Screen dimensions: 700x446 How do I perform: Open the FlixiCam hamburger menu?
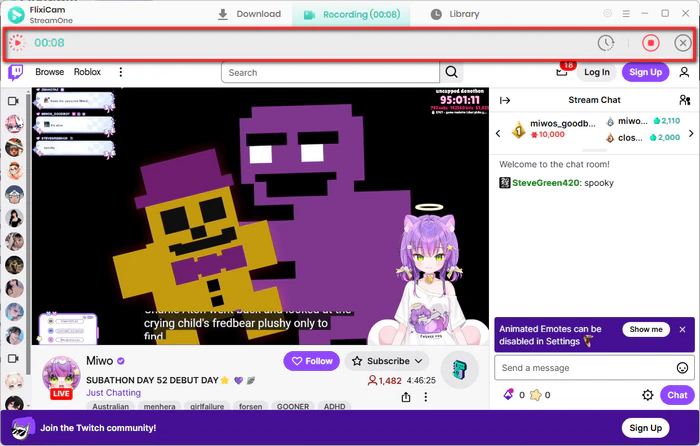(626, 14)
